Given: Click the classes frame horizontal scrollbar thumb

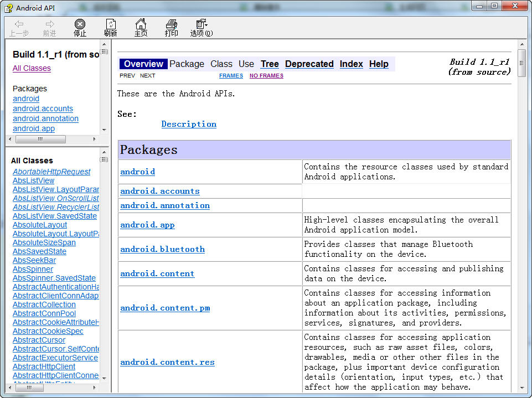Looking at the screenshot, I should pos(29,387).
